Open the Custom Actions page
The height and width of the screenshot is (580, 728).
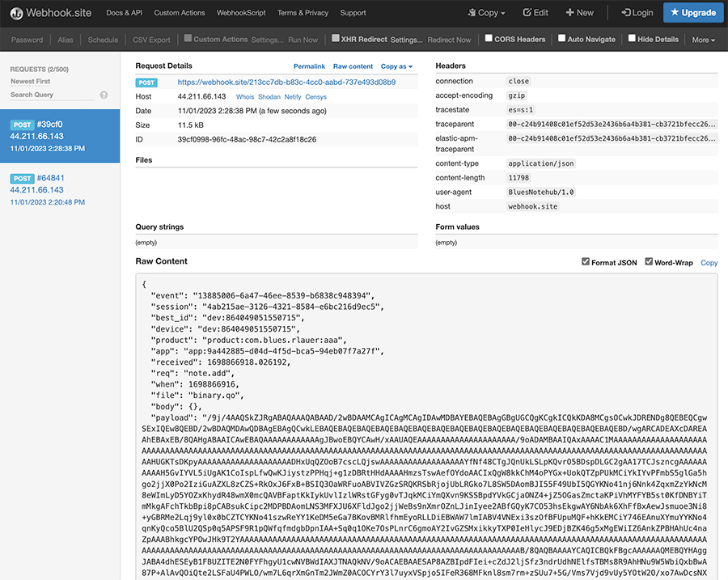(x=180, y=13)
